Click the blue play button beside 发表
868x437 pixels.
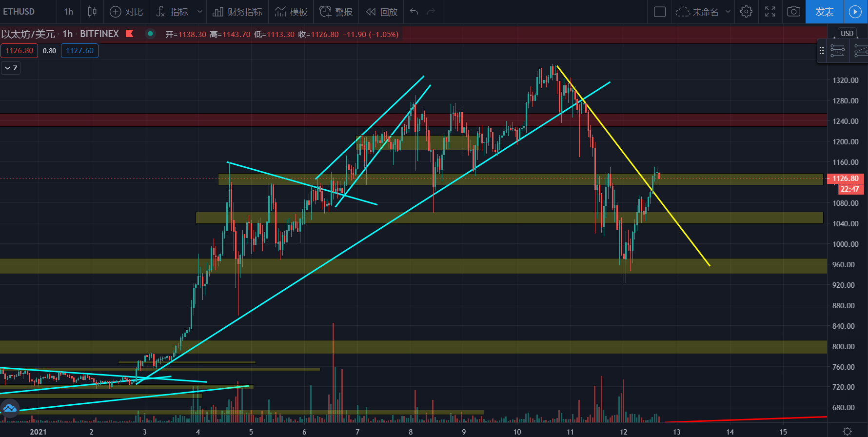(855, 12)
